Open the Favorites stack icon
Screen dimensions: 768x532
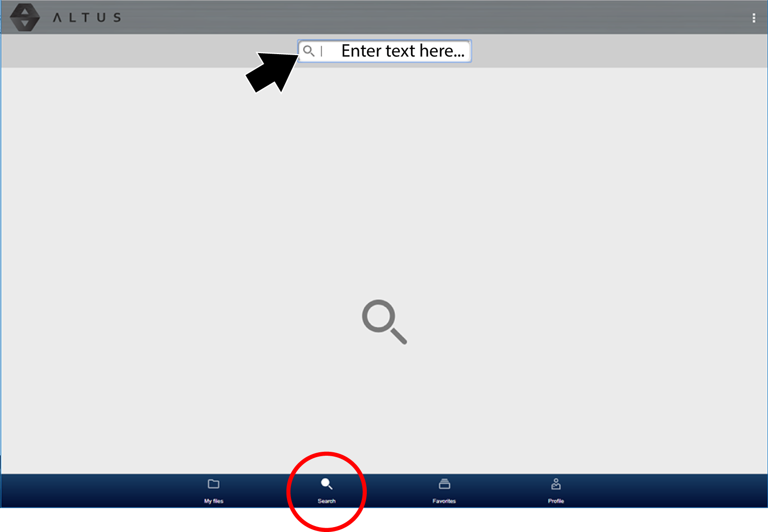pyautogui.click(x=444, y=484)
